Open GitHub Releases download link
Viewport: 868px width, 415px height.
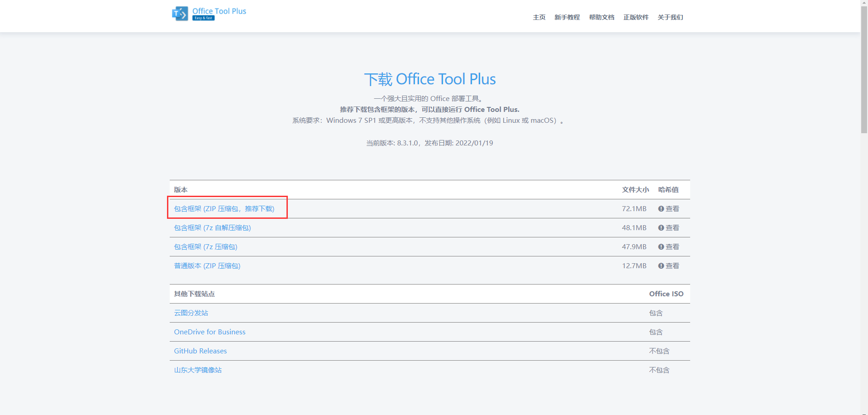[200, 351]
